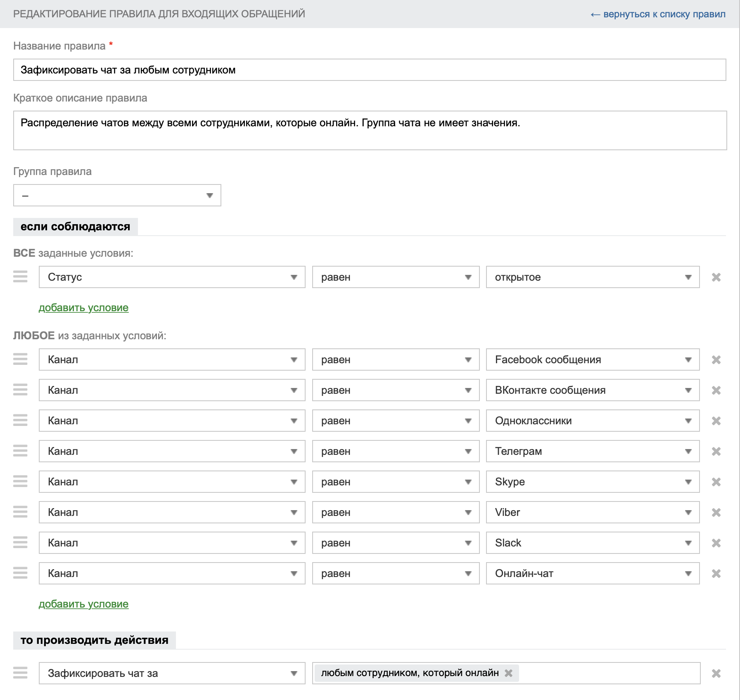This screenshot has height=700, width=740.
Task: Focus the Краткое описание правила textarea
Action: coord(370,130)
